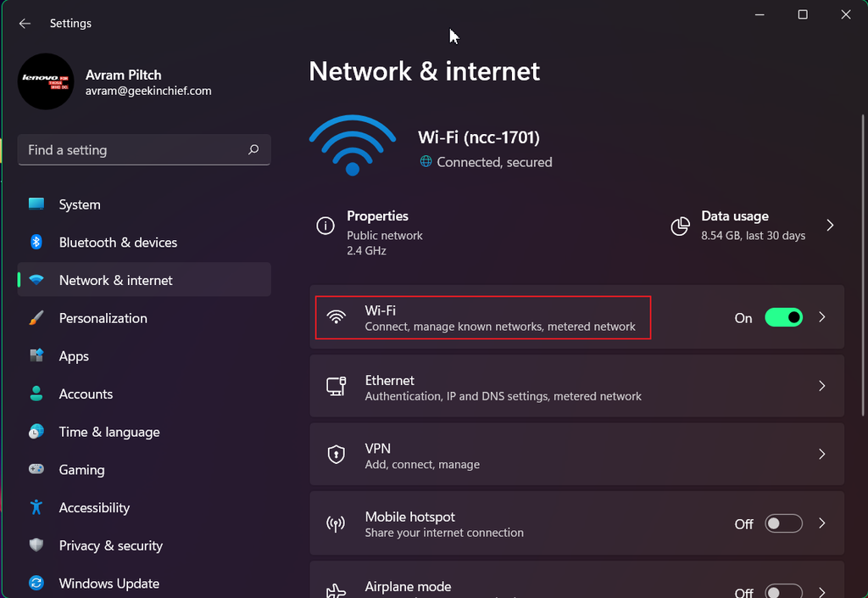This screenshot has width=868, height=598.
Task: Click the Ethernet adapter icon
Action: (x=337, y=386)
